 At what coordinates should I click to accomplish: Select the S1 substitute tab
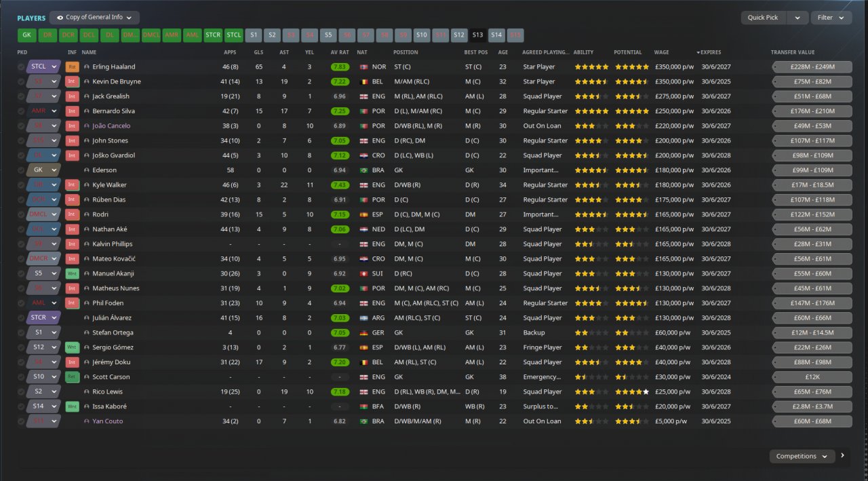254,35
